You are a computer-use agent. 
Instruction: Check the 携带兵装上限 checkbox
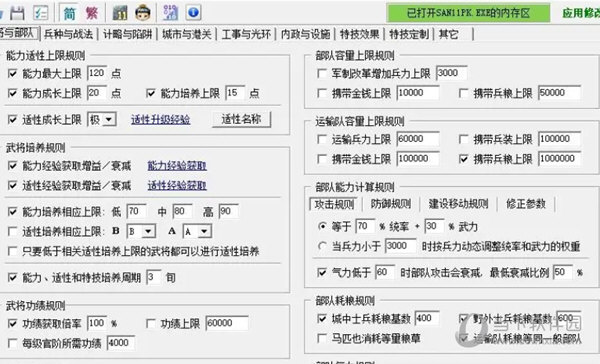coord(463,139)
